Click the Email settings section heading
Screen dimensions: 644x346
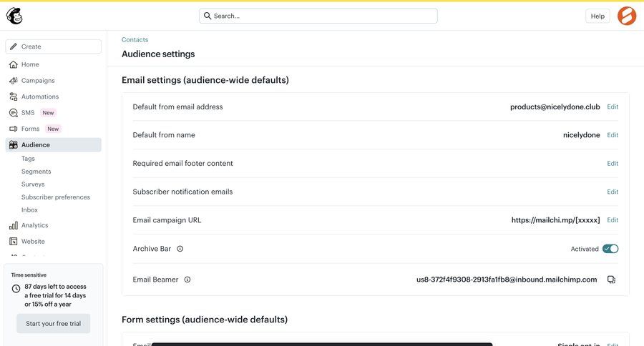point(205,80)
